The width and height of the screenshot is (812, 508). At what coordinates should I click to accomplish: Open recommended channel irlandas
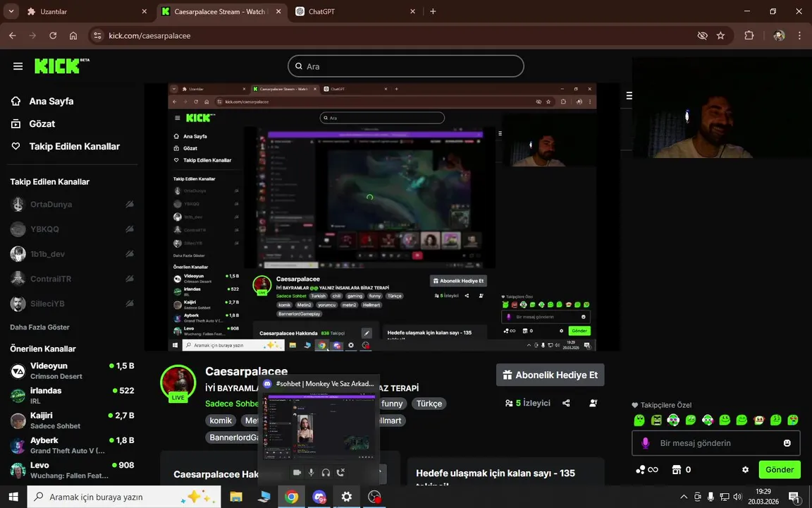(72, 396)
